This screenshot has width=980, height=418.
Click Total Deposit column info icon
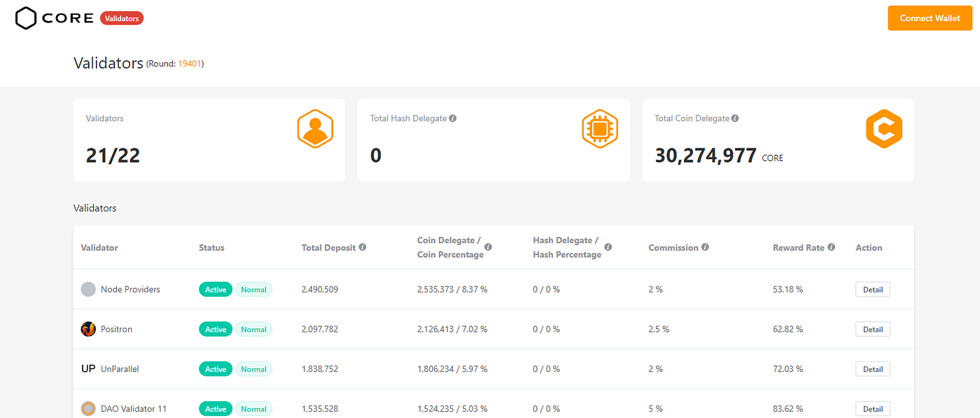click(x=363, y=247)
